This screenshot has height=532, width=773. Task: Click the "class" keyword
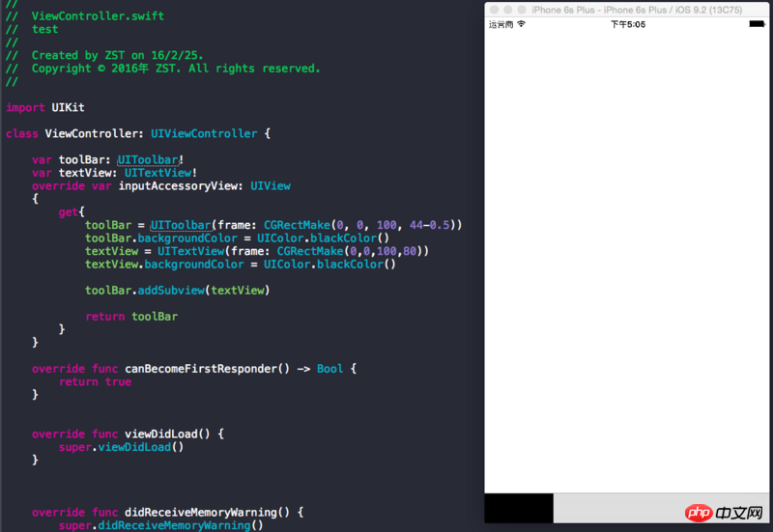21,133
